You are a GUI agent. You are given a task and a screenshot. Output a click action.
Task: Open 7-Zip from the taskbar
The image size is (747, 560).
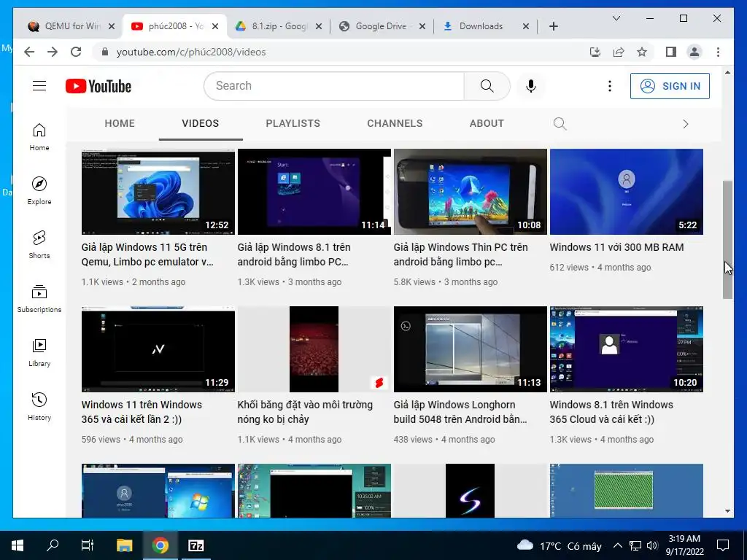(196, 545)
